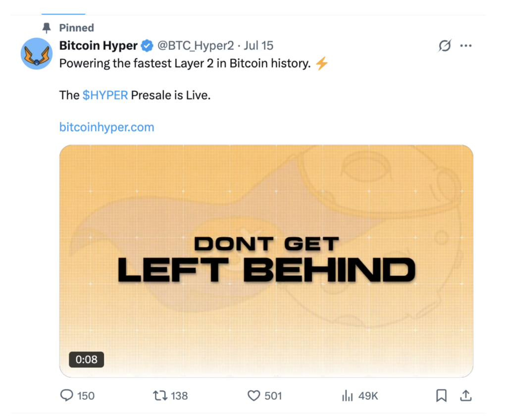Click the blue verified checkmark badge
The height and width of the screenshot is (420, 507).
pos(147,46)
